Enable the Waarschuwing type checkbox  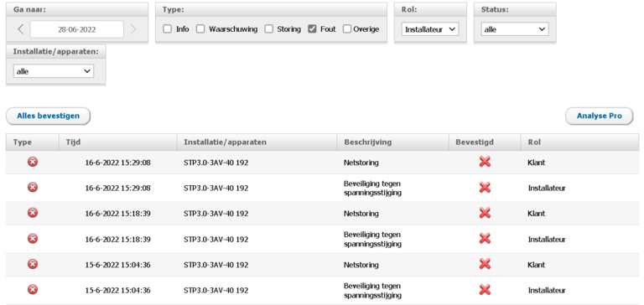(200, 29)
